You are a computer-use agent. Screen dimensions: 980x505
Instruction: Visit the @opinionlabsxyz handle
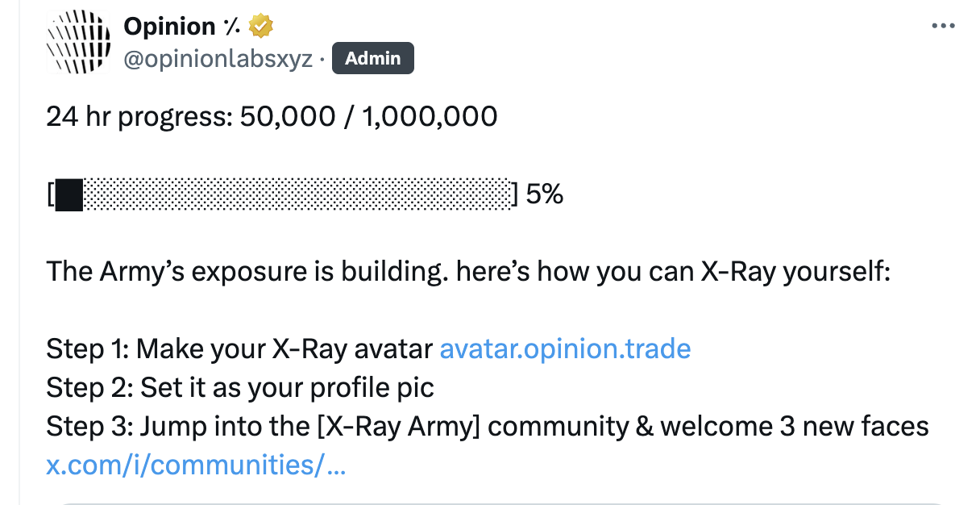(217, 59)
